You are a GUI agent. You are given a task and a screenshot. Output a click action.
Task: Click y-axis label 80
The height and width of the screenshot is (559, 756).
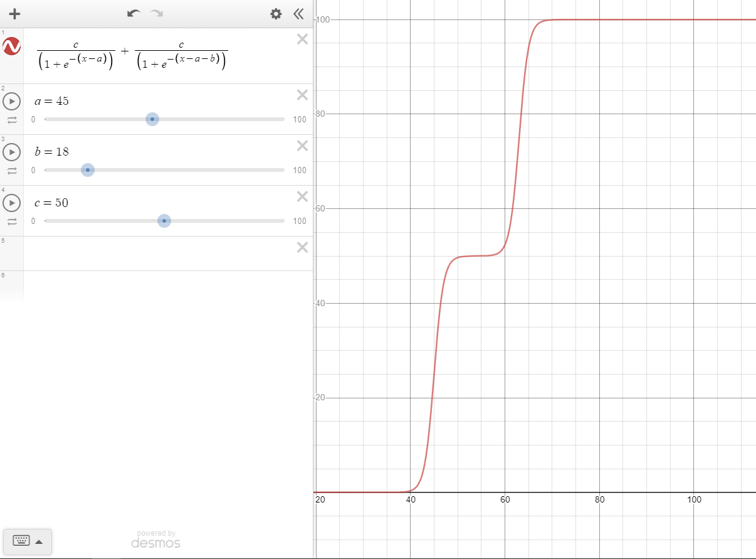[320, 114]
